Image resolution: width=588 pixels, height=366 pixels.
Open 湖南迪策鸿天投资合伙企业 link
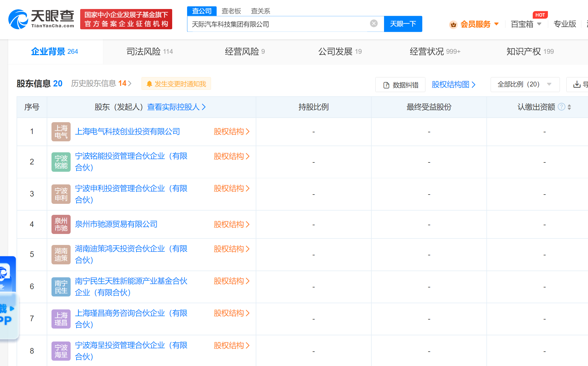pos(131,254)
